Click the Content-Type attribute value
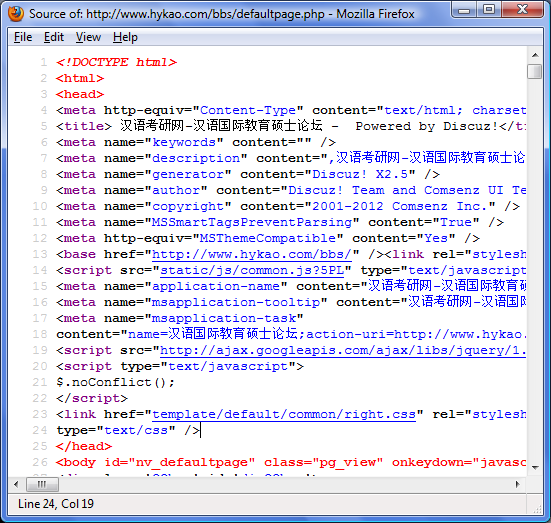Image resolution: width=551 pixels, height=523 pixels. [248, 110]
